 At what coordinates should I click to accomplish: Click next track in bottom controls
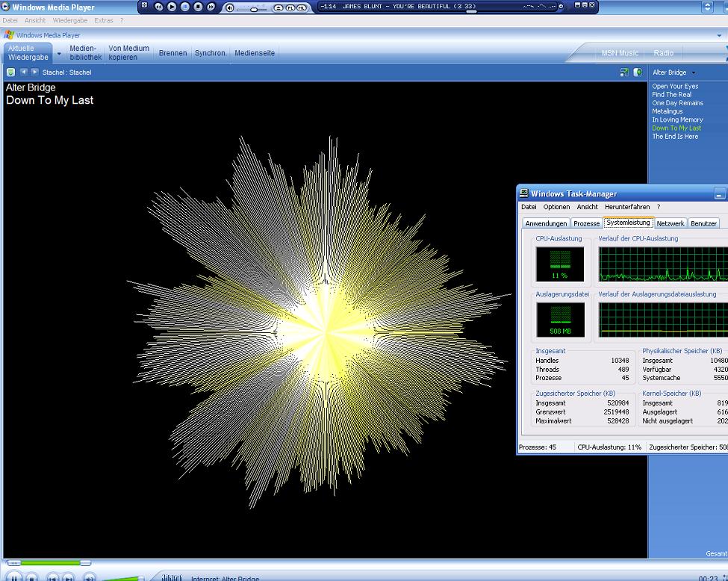68,577
